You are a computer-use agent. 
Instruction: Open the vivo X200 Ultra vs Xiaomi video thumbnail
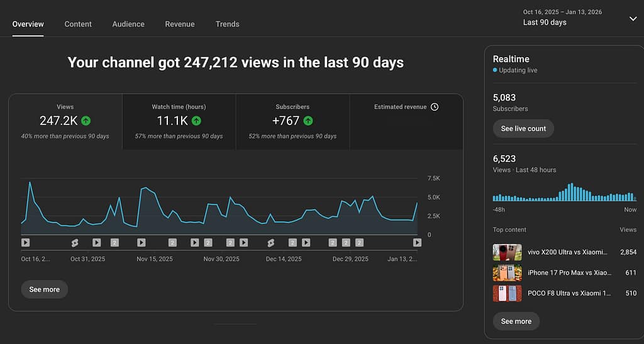(507, 252)
